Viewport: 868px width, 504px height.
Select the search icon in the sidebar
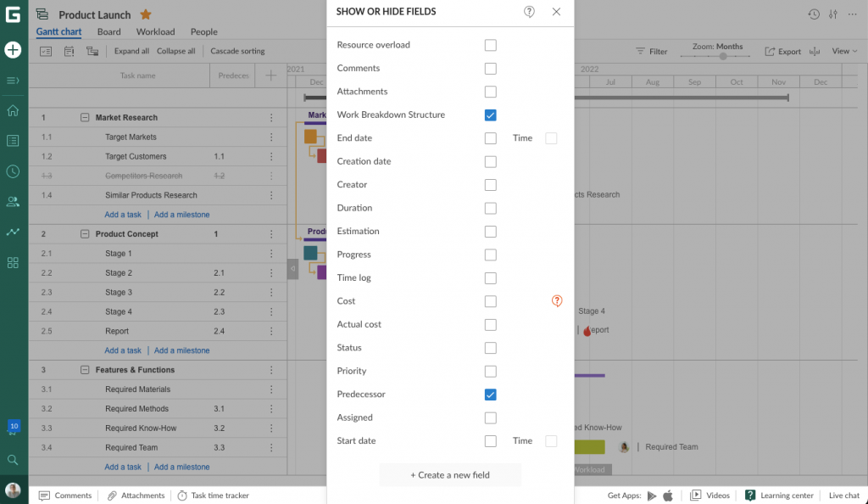(13, 459)
